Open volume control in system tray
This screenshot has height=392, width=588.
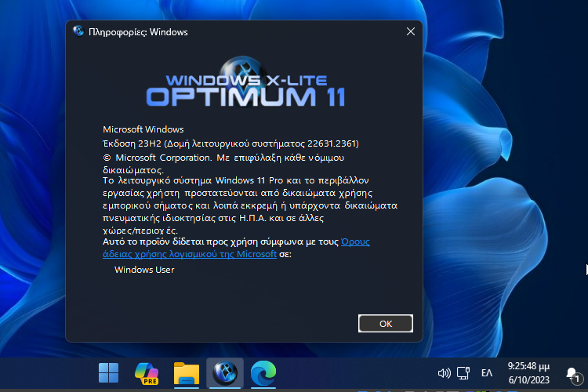444,373
